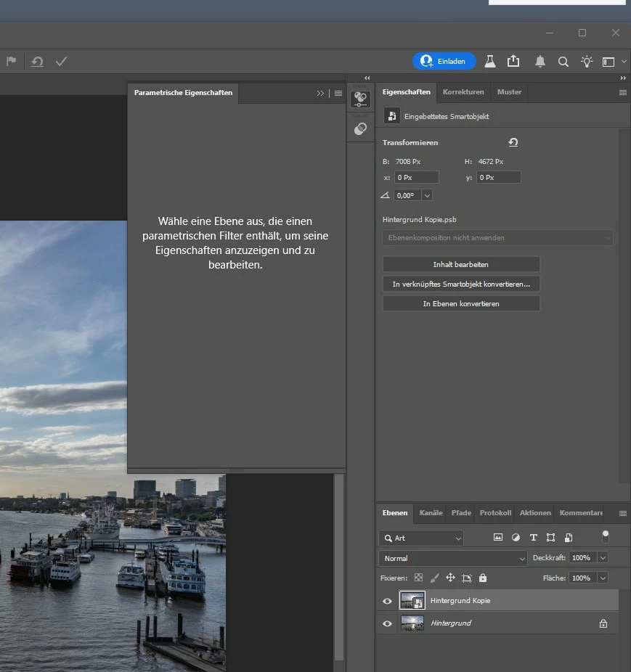Click the Inhalt bearbeiten button
This screenshot has height=672, width=631.
(x=461, y=264)
